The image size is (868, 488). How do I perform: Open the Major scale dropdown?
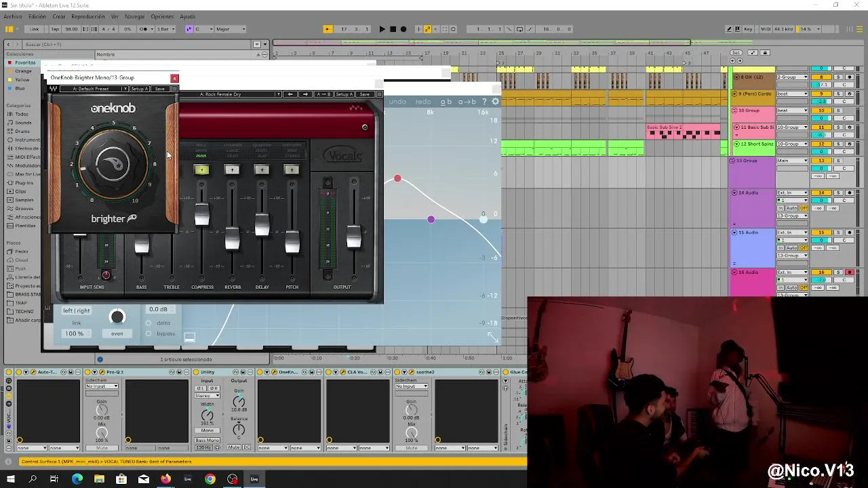coord(231,29)
